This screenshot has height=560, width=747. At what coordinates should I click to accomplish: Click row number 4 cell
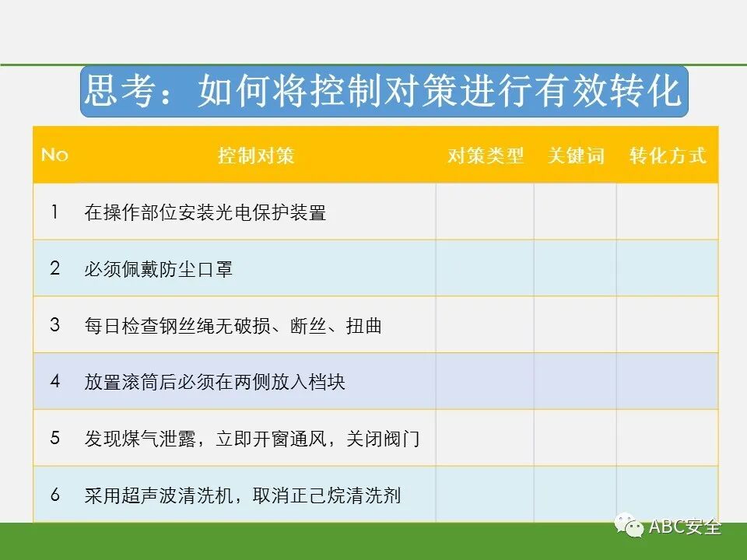(54, 381)
